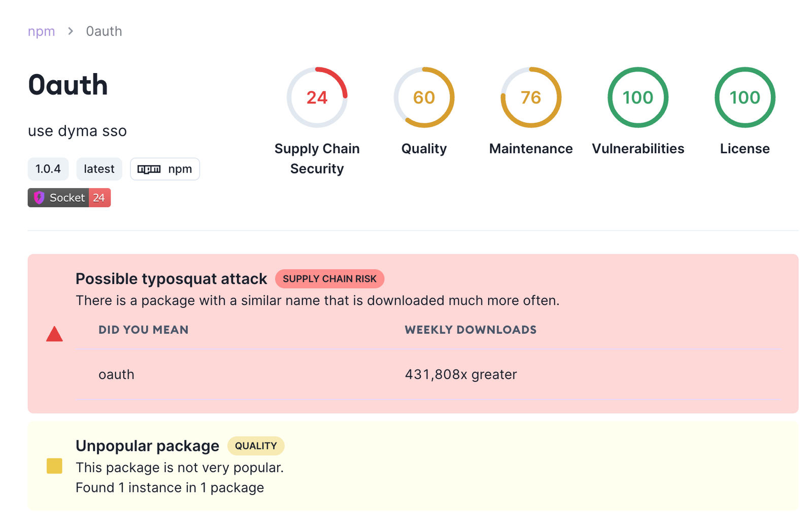Click the Socket shield badge icon
Screen dimensions: 812x528
(39, 198)
